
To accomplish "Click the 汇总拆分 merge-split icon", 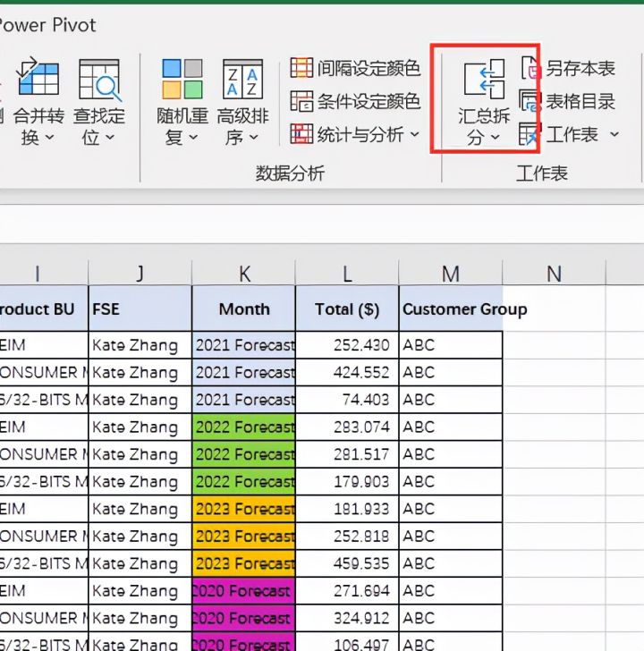I will tap(484, 79).
